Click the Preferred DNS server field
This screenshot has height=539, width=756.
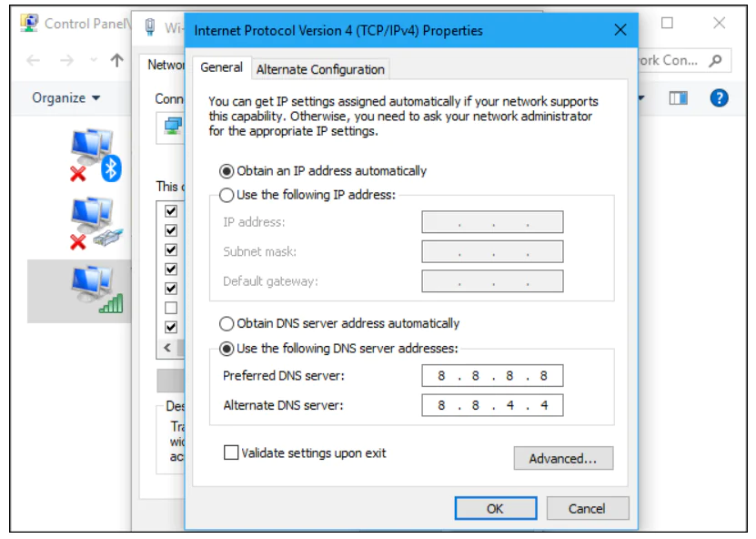[x=492, y=376]
